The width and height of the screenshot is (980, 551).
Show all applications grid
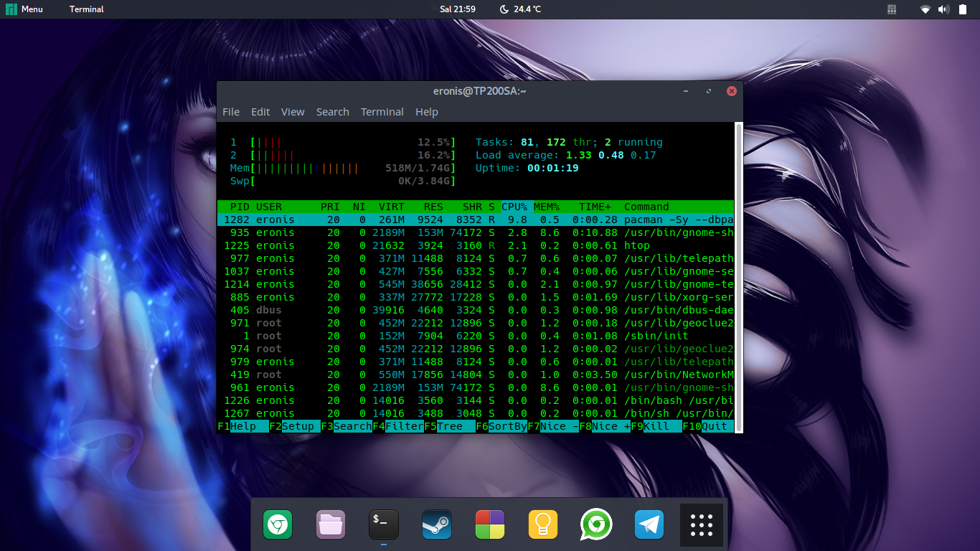[x=701, y=525]
